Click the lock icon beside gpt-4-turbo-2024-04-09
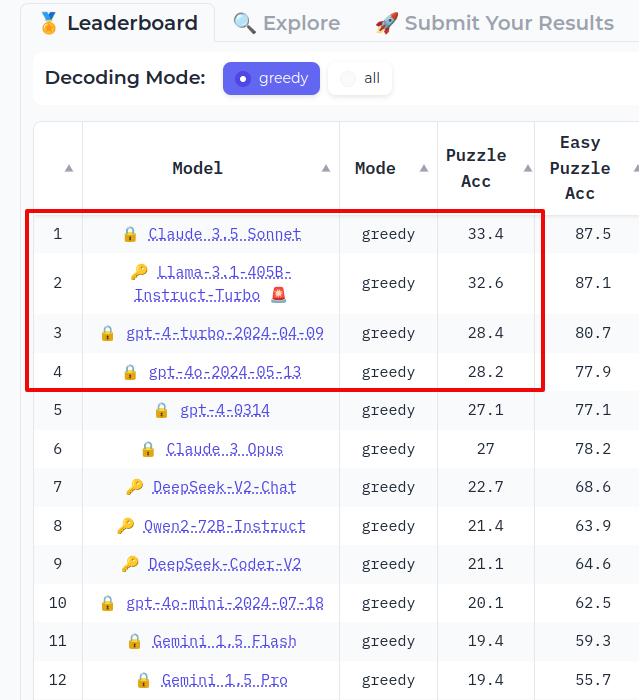Viewport: 639px width, 700px height. 107,333
